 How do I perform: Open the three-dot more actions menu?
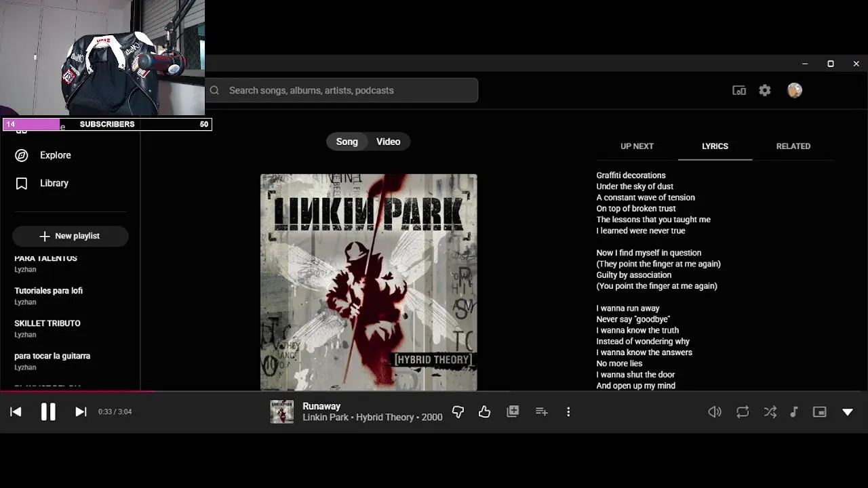click(x=568, y=411)
